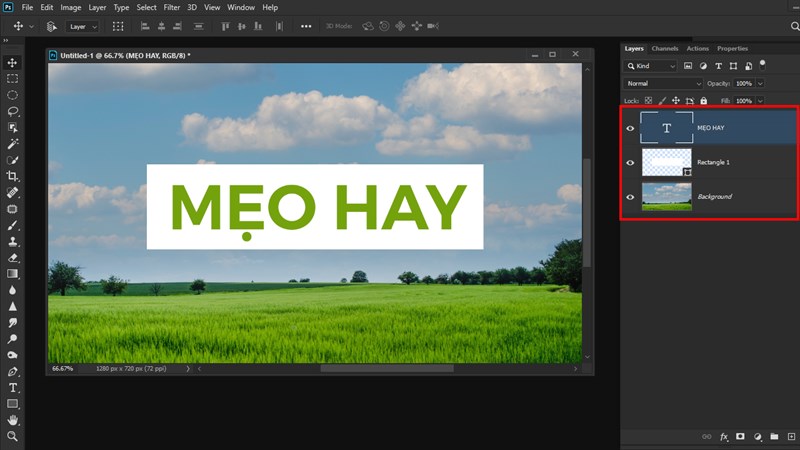Open Move tool preset picker arrow
800x450 pixels.
pos(31,27)
